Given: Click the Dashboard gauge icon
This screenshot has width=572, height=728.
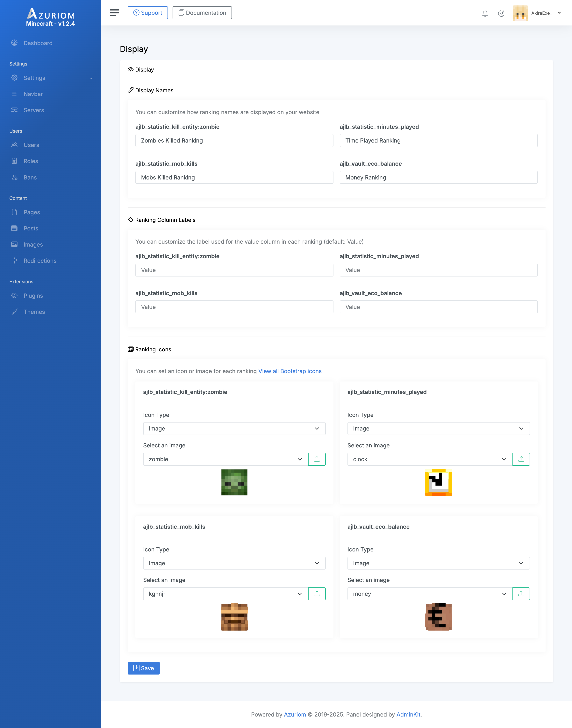Looking at the screenshot, I should click(14, 43).
